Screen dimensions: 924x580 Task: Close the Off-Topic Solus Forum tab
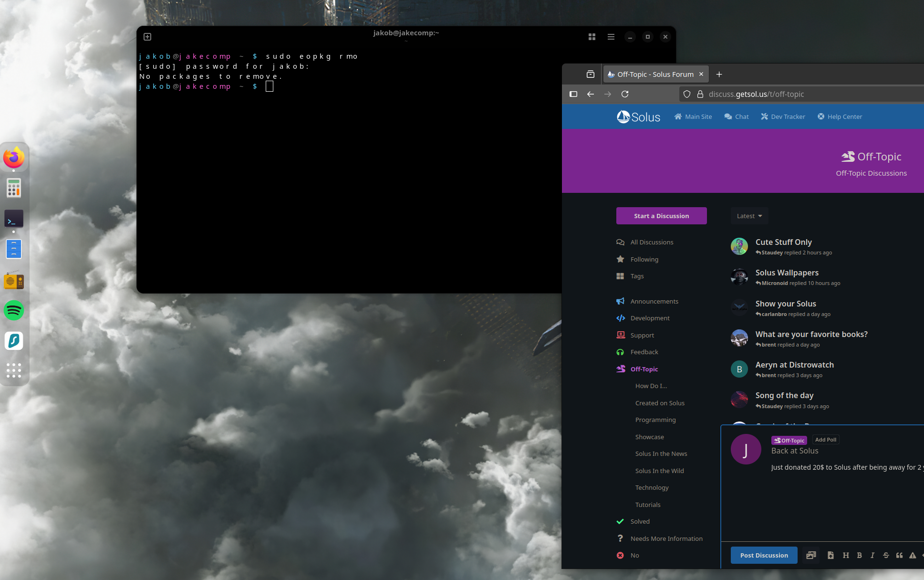click(701, 74)
